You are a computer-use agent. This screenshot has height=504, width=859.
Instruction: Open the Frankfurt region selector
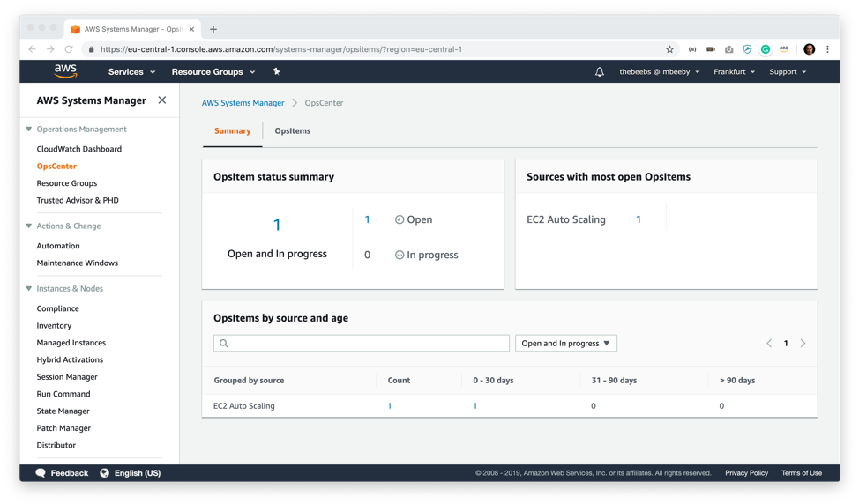pyautogui.click(x=734, y=71)
